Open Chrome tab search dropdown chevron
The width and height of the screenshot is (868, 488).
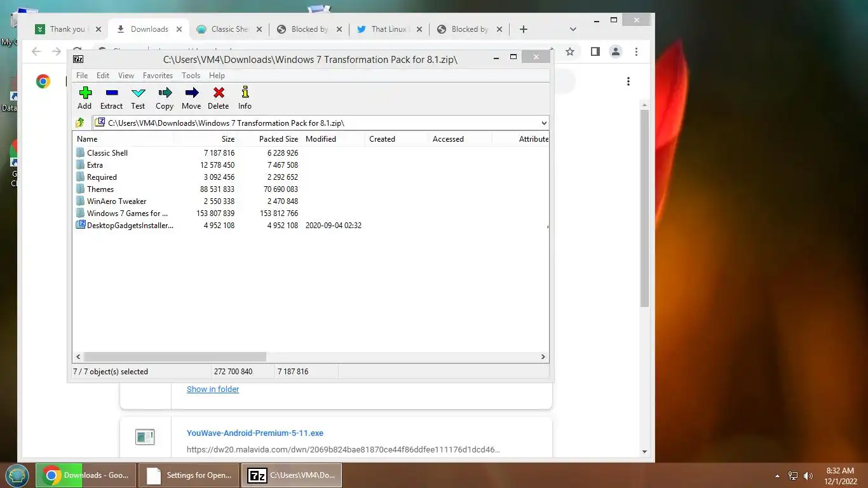[x=573, y=29]
